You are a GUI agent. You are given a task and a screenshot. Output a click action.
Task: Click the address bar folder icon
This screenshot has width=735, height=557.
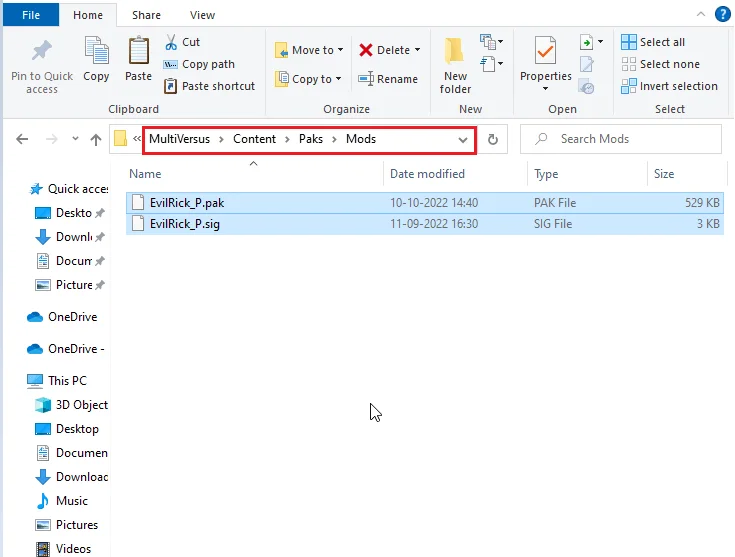(120, 138)
